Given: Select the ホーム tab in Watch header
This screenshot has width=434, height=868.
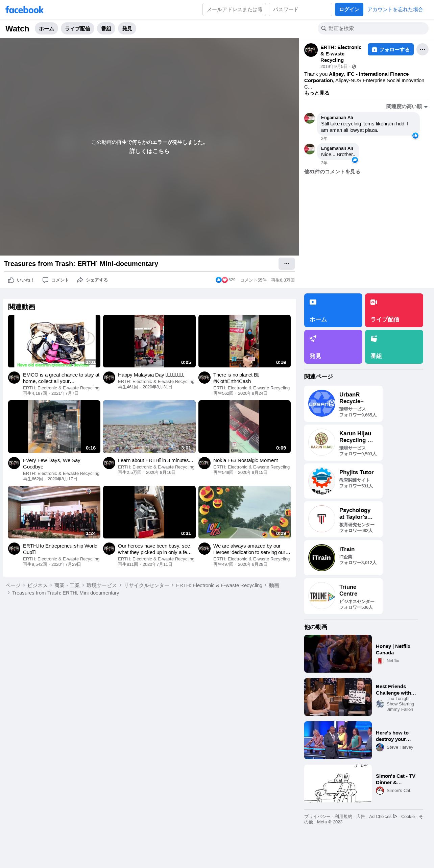Looking at the screenshot, I should click(46, 28).
